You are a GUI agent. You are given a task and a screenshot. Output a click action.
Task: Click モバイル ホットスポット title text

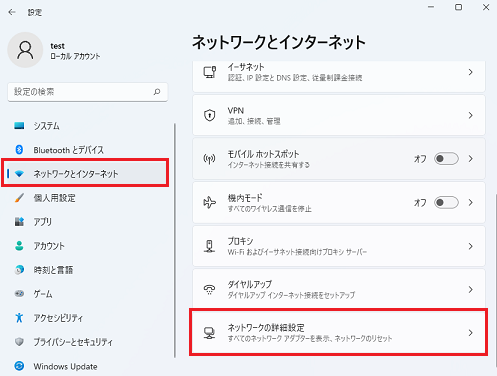pyautogui.click(x=263, y=154)
